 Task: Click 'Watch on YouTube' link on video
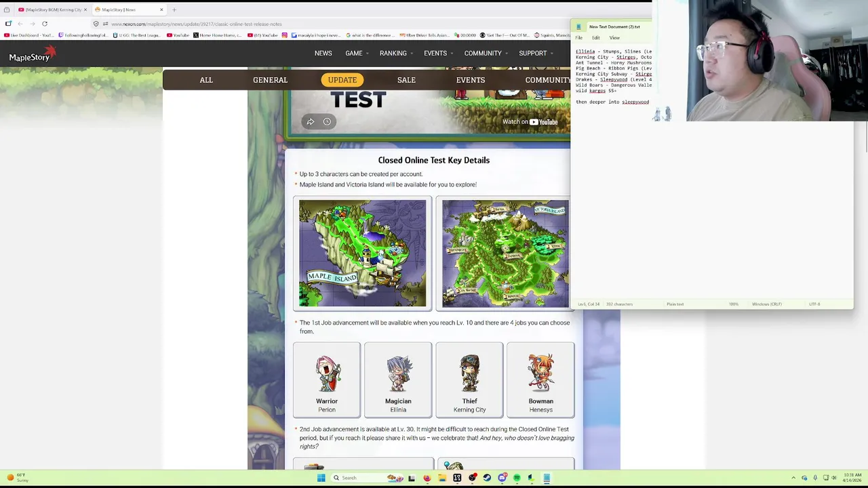[x=530, y=122]
